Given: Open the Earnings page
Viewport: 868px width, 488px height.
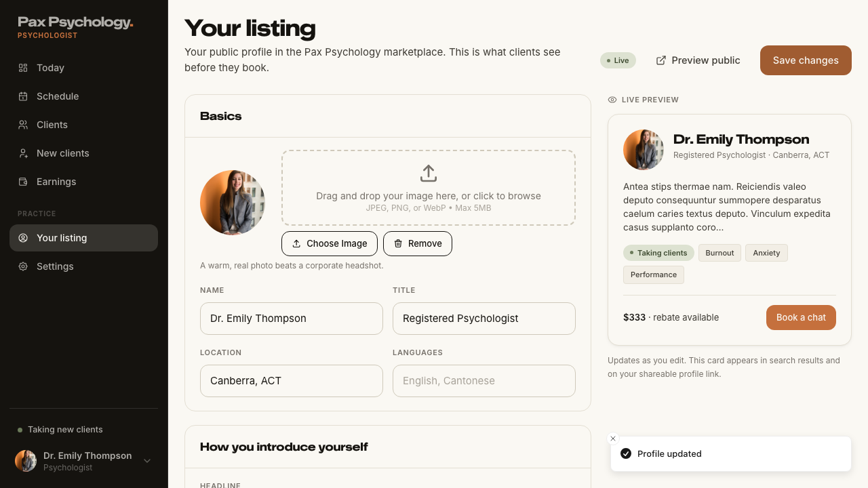Looking at the screenshot, I should (x=83, y=182).
